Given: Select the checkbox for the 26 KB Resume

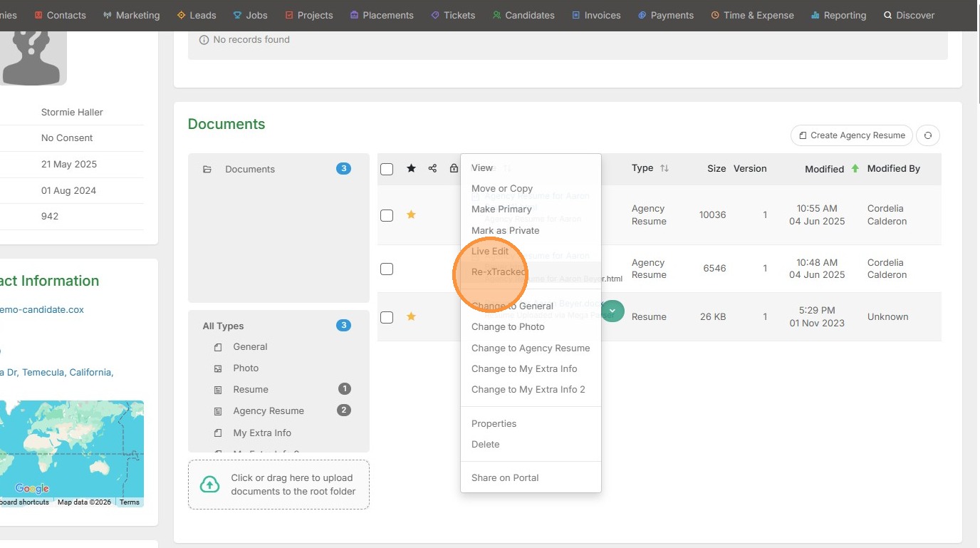Looking at the screenshot, I should point(387,317).
